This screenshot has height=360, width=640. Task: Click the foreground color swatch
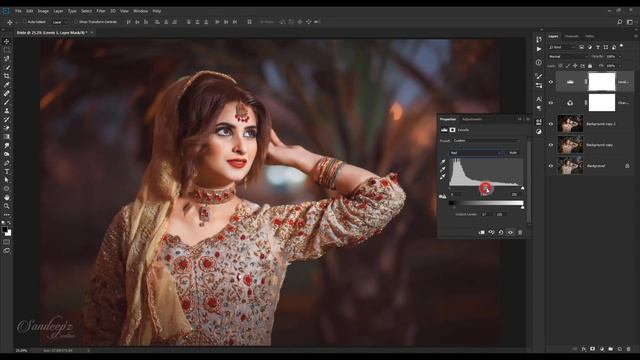coord(4,230)
